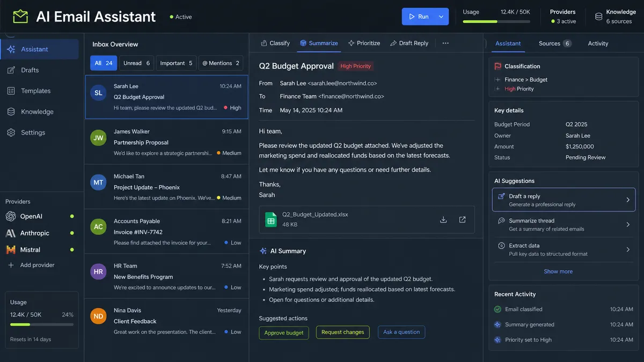Screen dimensions: 644x362
Task: Click the Request changes action
Action: coord(342,332)
